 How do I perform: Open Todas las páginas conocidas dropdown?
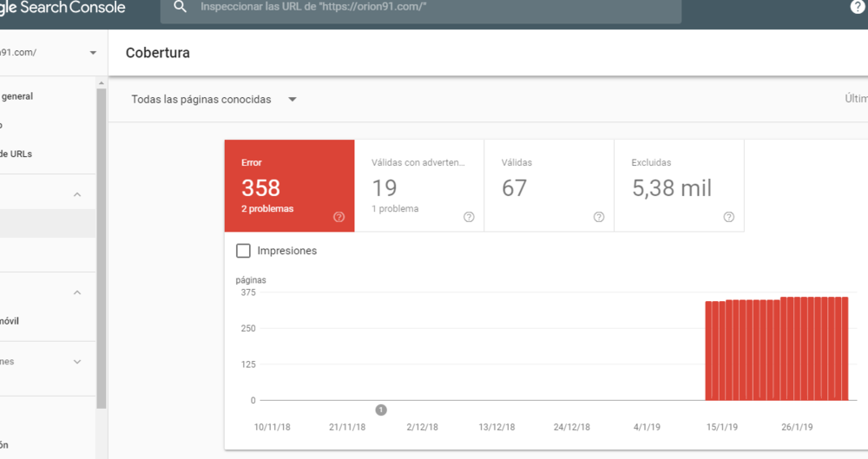(214, 100)
